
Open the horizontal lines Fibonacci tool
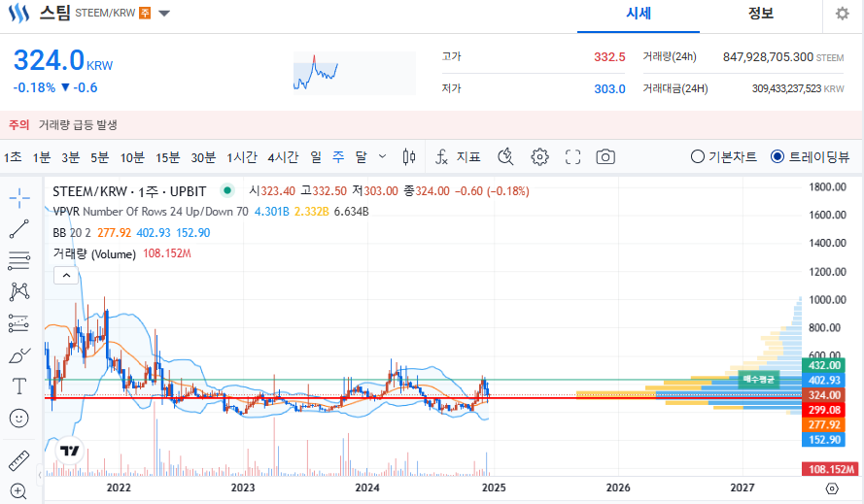(19, 260)
